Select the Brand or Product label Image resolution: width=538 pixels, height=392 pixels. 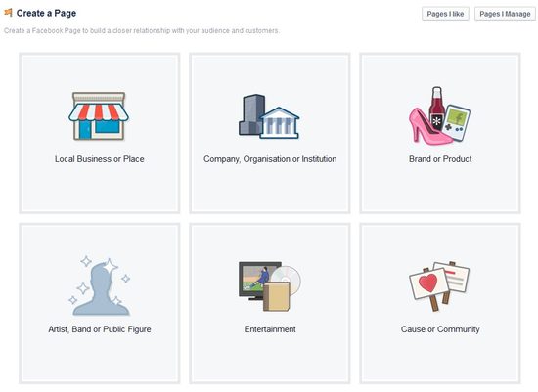tap(440, 159)
